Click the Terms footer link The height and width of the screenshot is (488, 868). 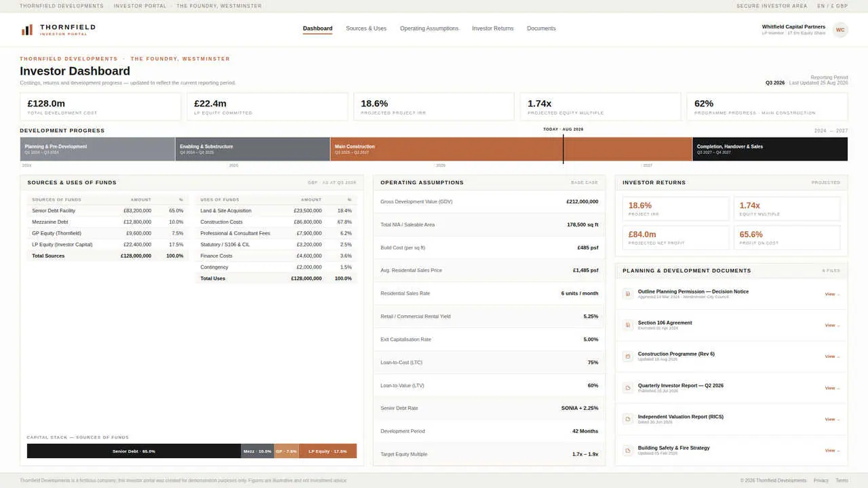coord(842,481)
